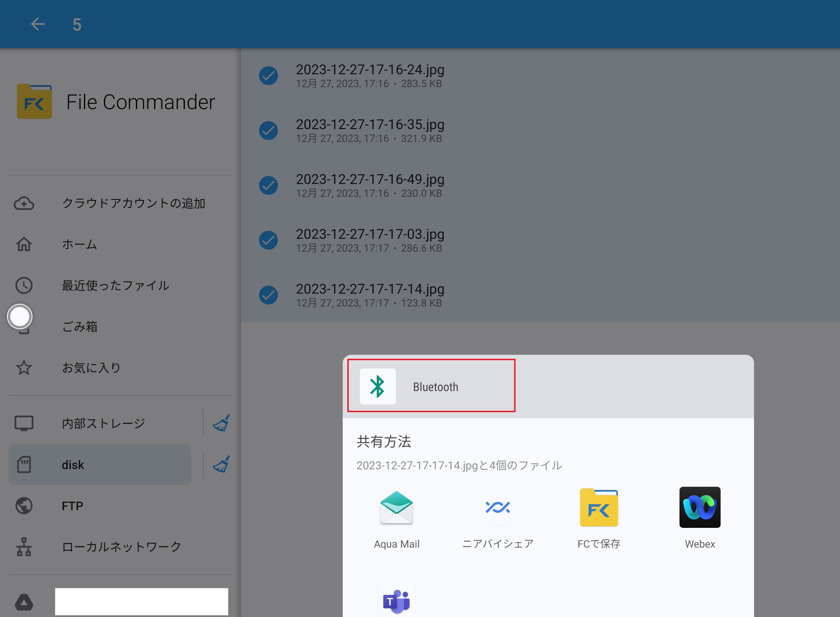Viewport: 840px width, 617px height.
Task: Tap the back arrow in top bar
Action: click(38, 24)
